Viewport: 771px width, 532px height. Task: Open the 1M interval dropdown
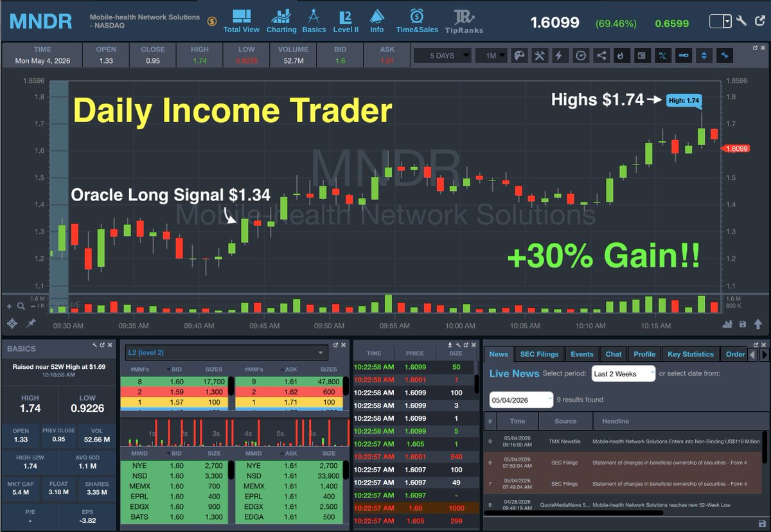491,56
